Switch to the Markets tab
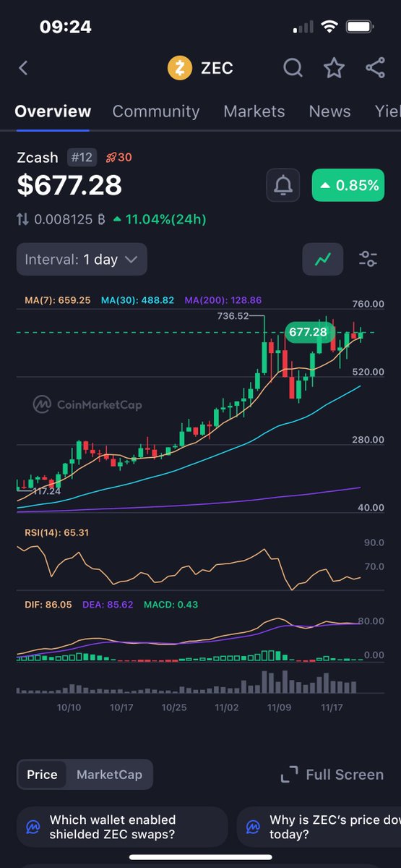Image resolution: width=401 pixels, height=868 pixels. [x=254, y=111]
